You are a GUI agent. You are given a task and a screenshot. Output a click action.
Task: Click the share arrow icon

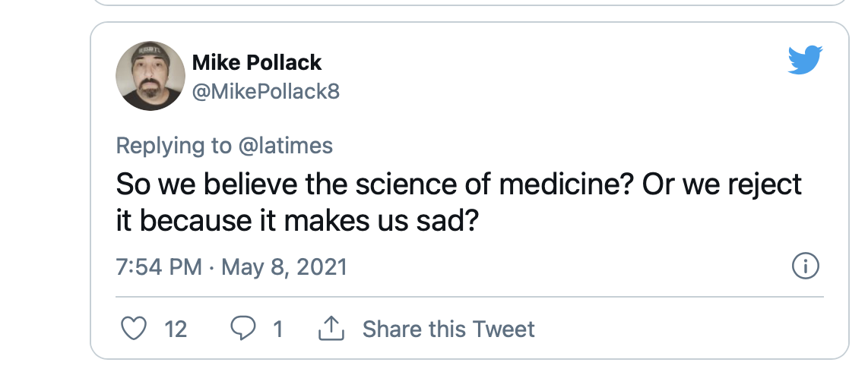(x=329, y=329)
